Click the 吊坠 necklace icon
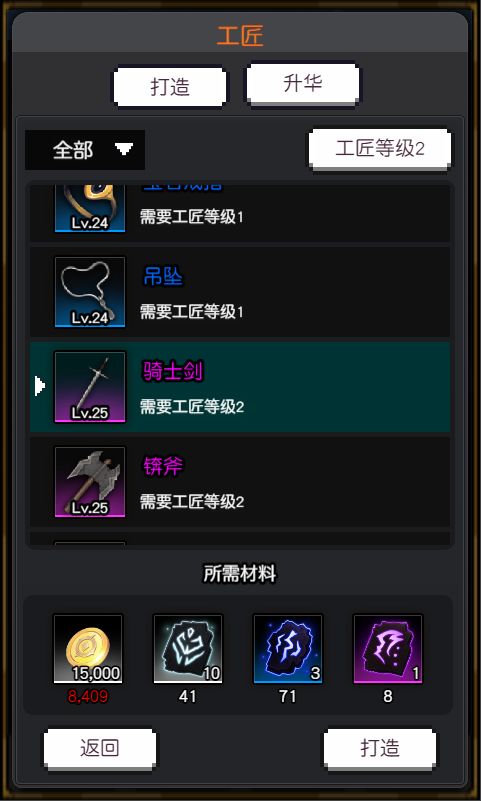Image resolution: width=481 pixels, height=801 pixels. (90, 292)
